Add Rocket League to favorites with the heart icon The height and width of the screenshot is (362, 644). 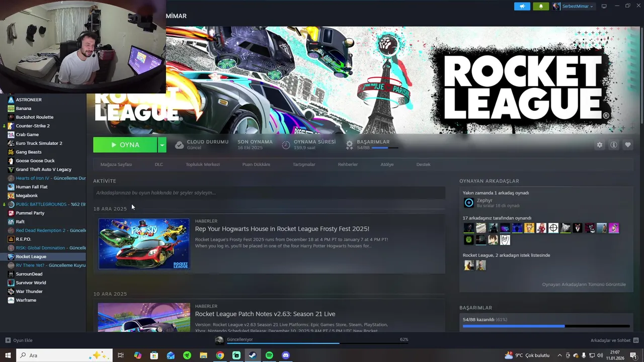[627, 145]
